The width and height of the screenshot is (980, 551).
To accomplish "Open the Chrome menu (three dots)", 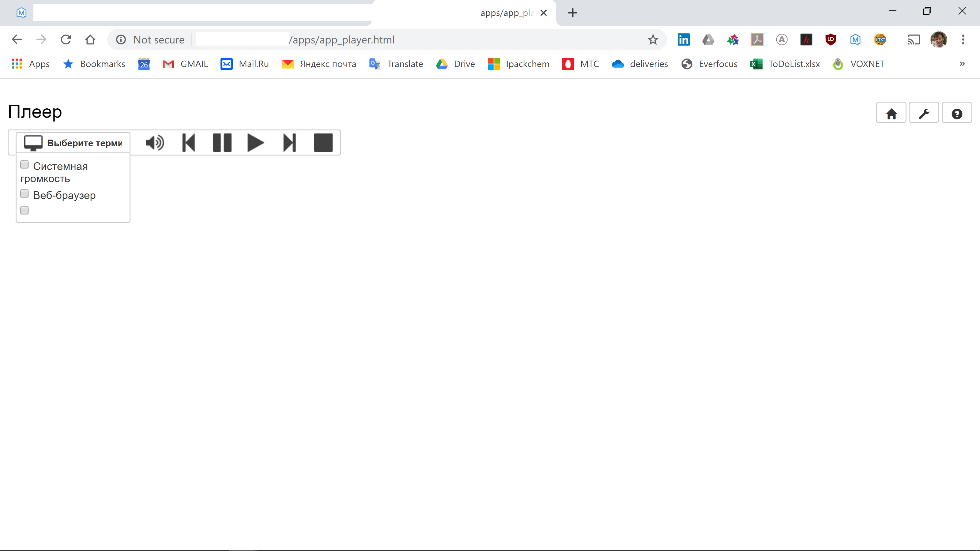I will 964,39.
